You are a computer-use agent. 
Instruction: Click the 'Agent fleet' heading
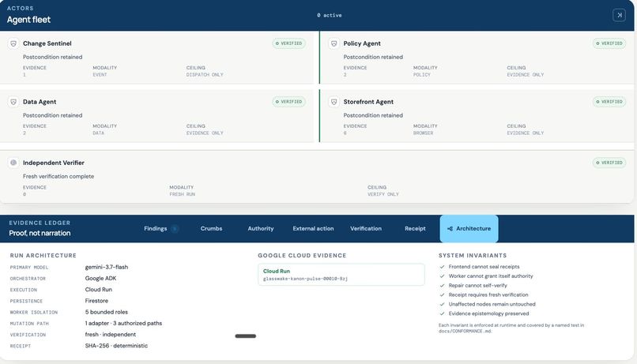click(x=28, y=20)
